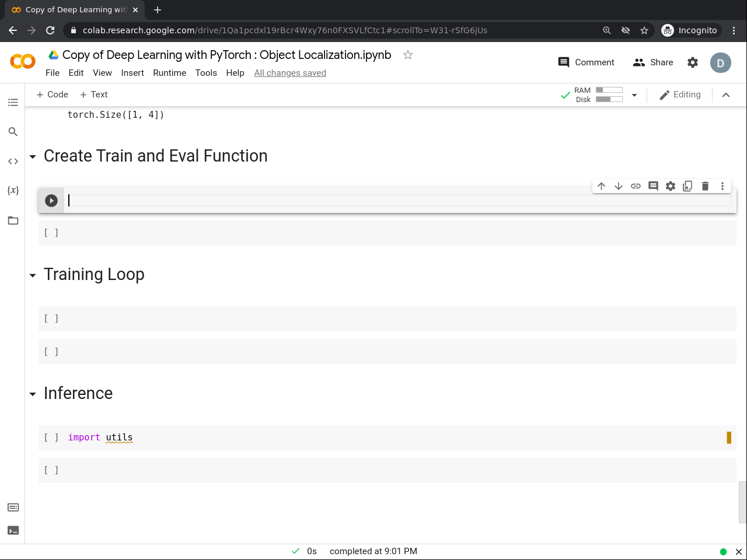Star the Copy of Deep Learning notebook
This screenshot has height=560, width=747.
click(407, 54)
